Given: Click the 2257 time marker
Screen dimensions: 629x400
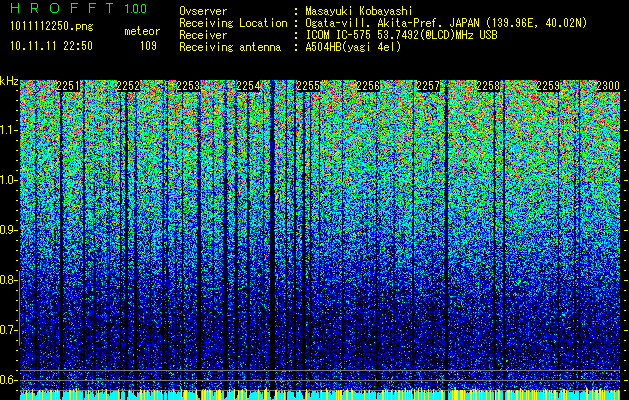Looking at the screenshot, I should coord(428,86).
